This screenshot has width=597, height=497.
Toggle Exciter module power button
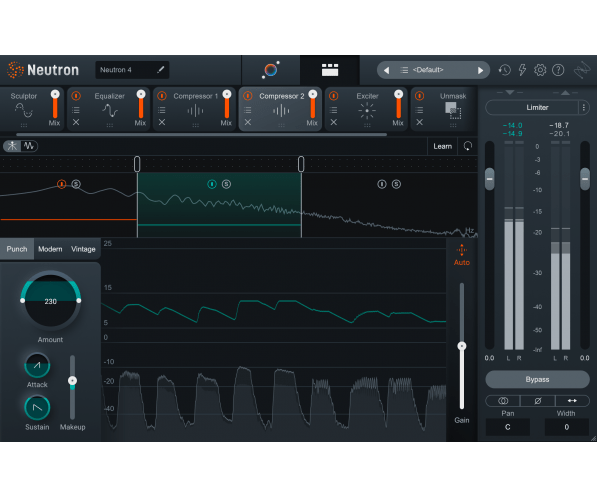tap(334, 96)
